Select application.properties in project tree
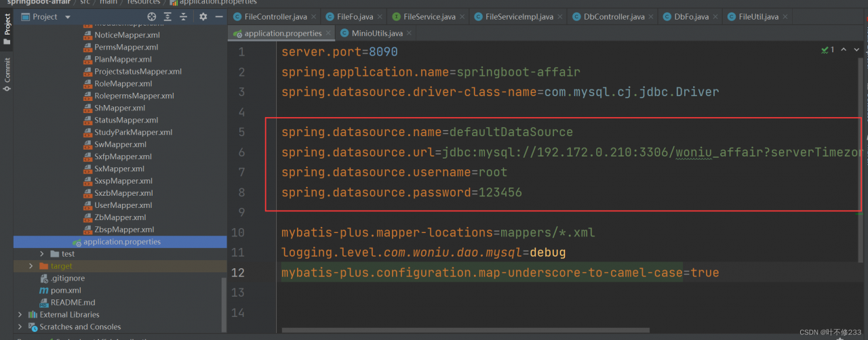 point(120,242)
